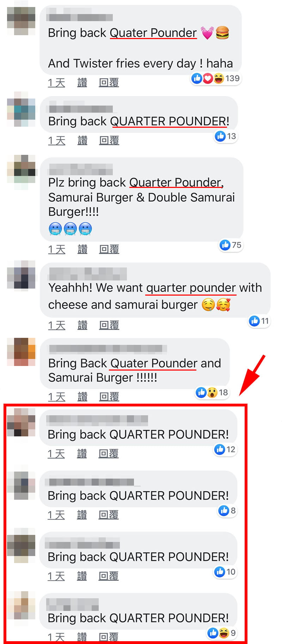Reply to the 'Yeahhh! We want quarter pounder' comment

point(109,326)
